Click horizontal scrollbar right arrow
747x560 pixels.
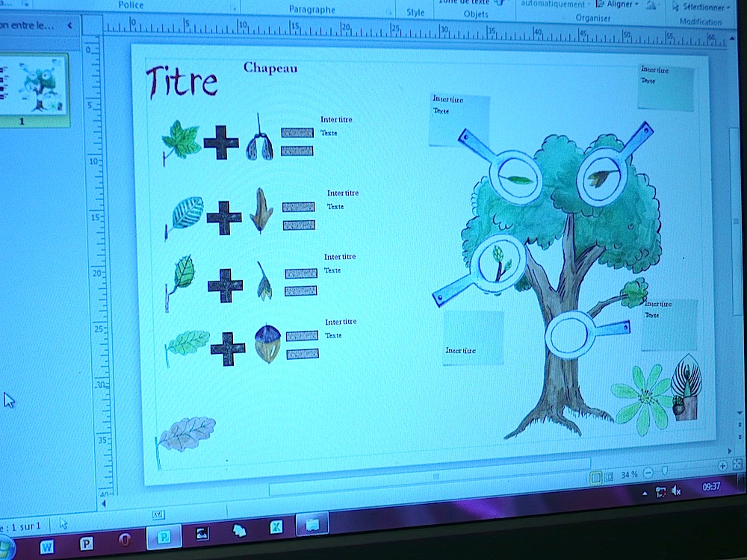(729, 450)
